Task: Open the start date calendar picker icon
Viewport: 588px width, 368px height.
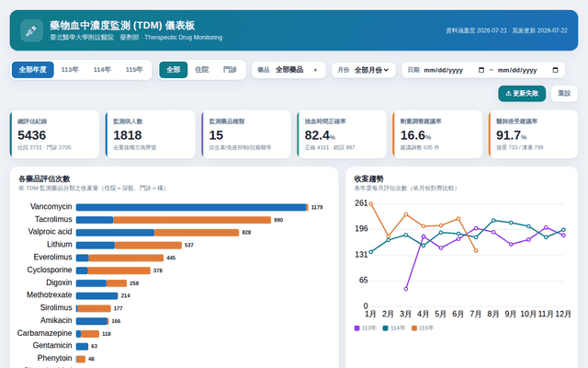Action: pos(481,70)
